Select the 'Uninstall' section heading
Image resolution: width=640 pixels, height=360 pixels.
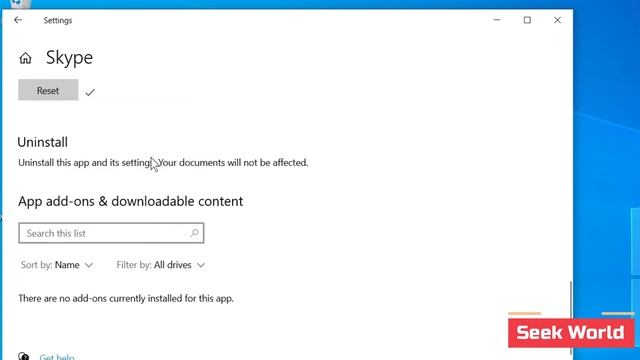coord(42,142)
